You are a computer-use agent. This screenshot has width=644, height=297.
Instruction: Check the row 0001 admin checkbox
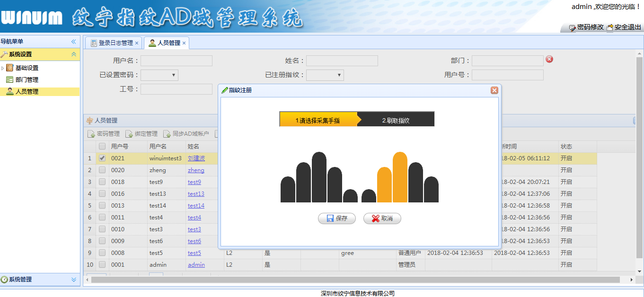coord(102,265)
